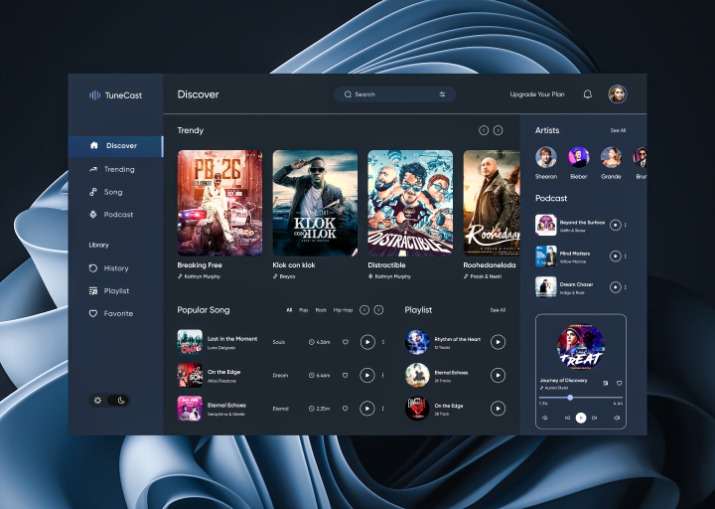The width and height of the screenshot is (715, 509).
Task: Play the Rhythm of the Heart playlist
Action: 497,342
